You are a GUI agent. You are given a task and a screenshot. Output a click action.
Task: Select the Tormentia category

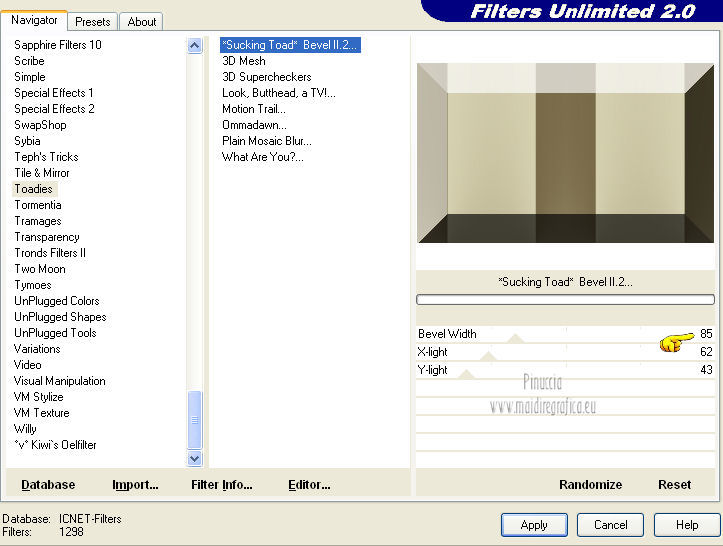38,205
